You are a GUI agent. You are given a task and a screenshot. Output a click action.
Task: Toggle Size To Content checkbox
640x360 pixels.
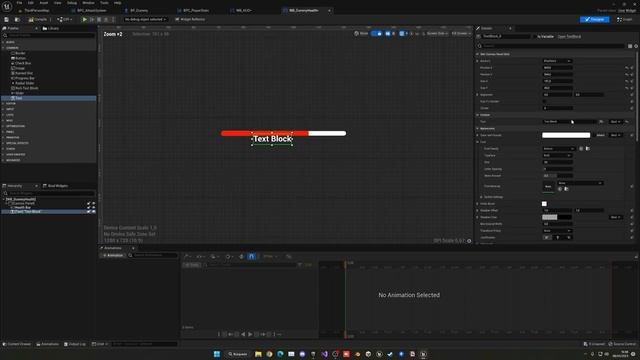click(544, 101)
